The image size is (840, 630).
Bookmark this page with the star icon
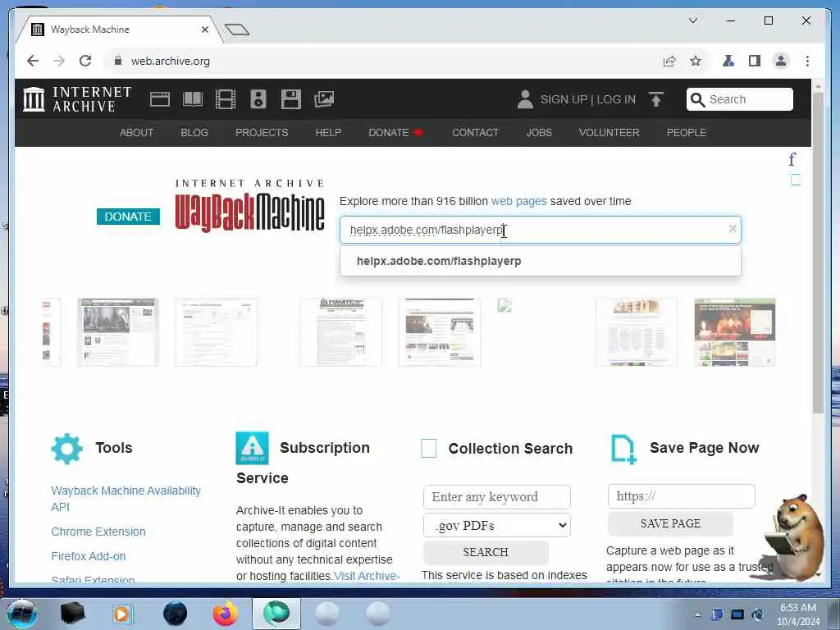(x=696, y=61)
